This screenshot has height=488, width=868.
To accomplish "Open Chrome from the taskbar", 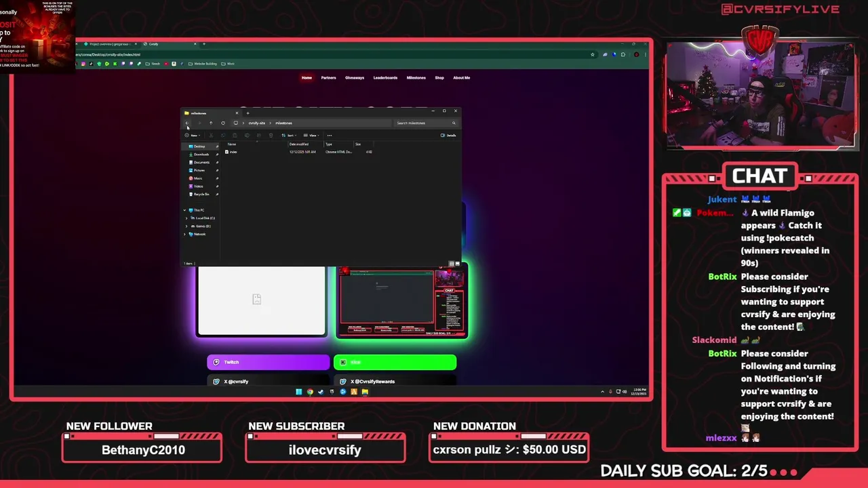I will coord(310,392).
